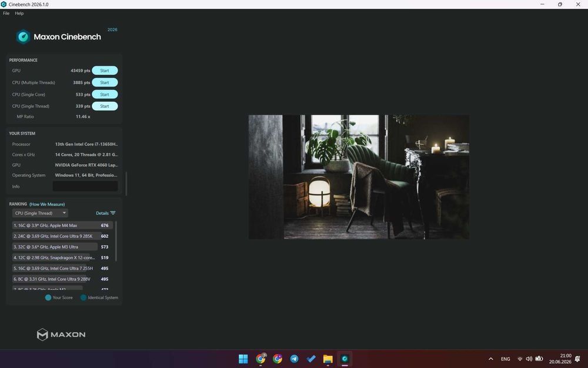Select Snapdragon X 12-core ranking row
This screenshot has height=368, width=588.
(x=62, y=258)
